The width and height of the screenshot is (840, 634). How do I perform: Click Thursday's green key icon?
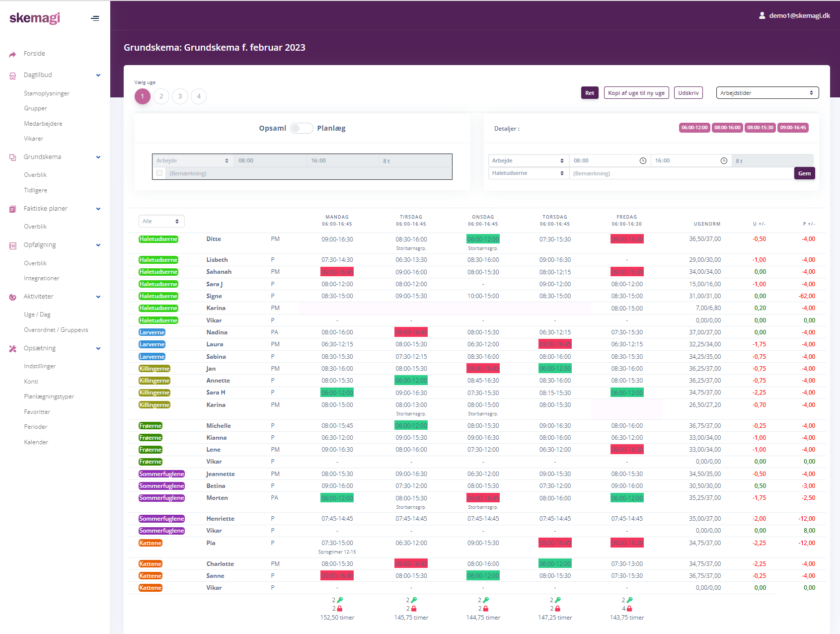tap(558, 600)
